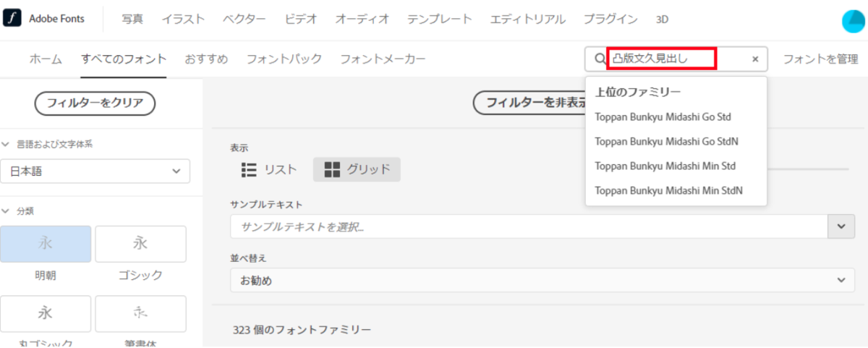
Task: Click the サンプルテキストを選択 input field
Action: tap(529, 226)
